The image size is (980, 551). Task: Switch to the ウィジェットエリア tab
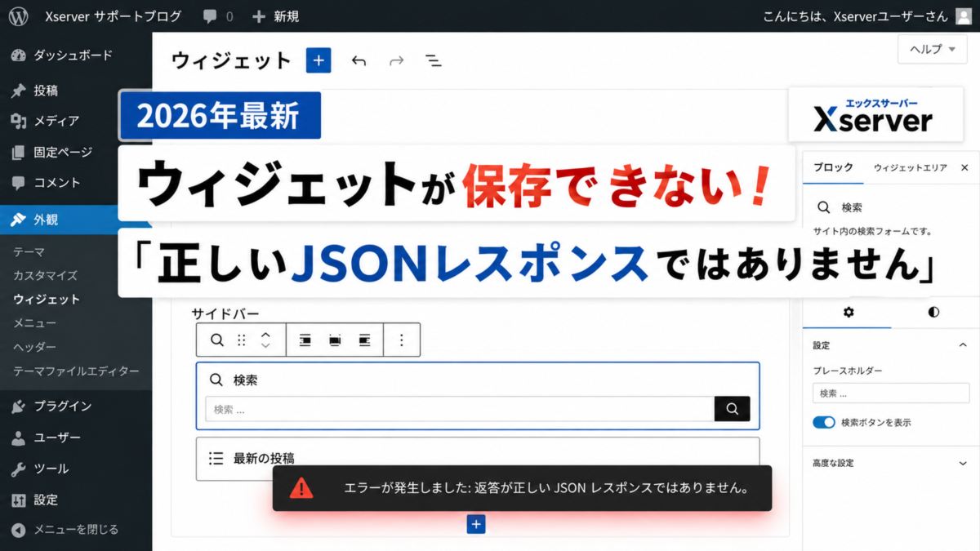click(x=910, y=167)
